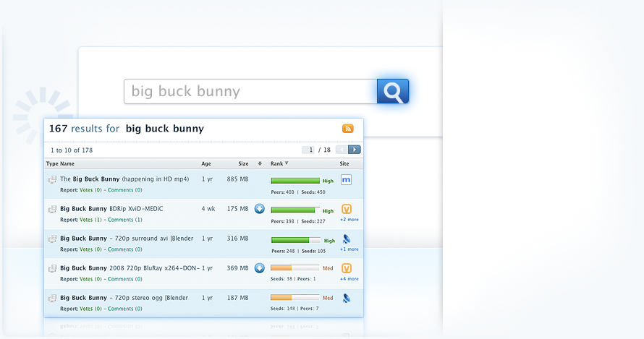Click the Site column header
The height and width of the screenshot is (339, 644).
point(344,163)
